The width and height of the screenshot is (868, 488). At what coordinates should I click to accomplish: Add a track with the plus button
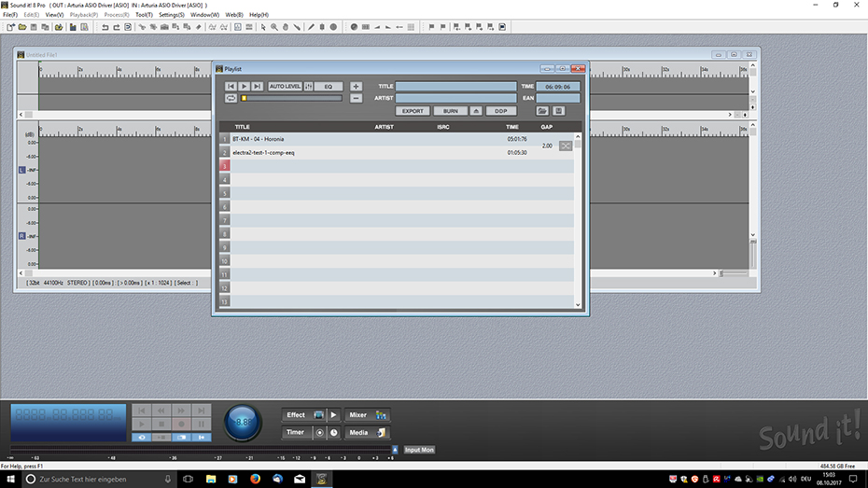click(x=356, y=87)
